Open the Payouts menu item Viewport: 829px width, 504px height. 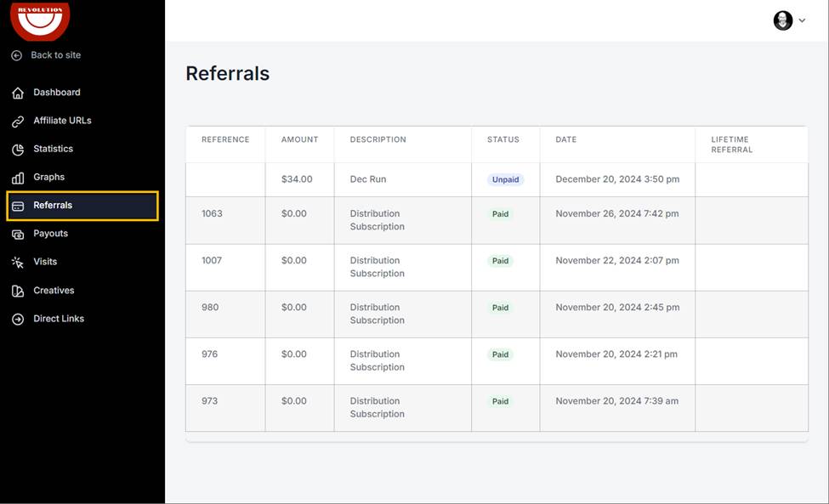82,234
